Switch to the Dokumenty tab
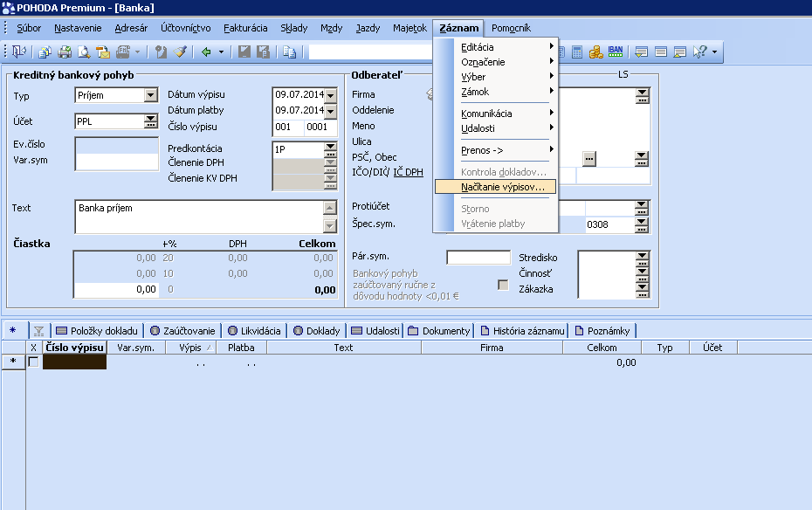The height and width of the screenshot is (510, 812). coord(439,331)
